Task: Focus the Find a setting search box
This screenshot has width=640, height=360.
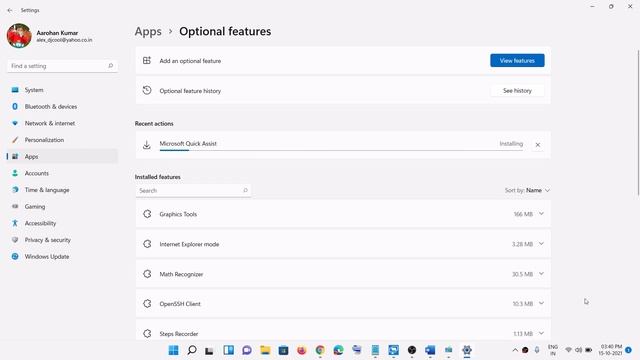Action: [62, 66]
